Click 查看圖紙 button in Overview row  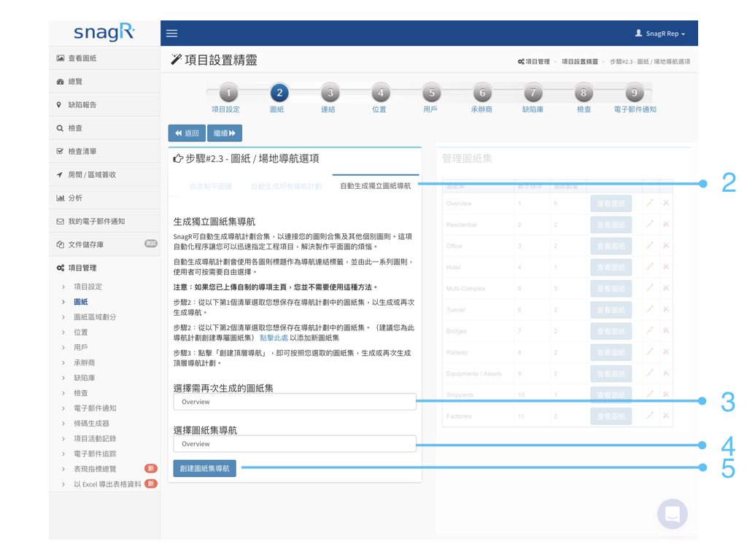coord(611,203)
